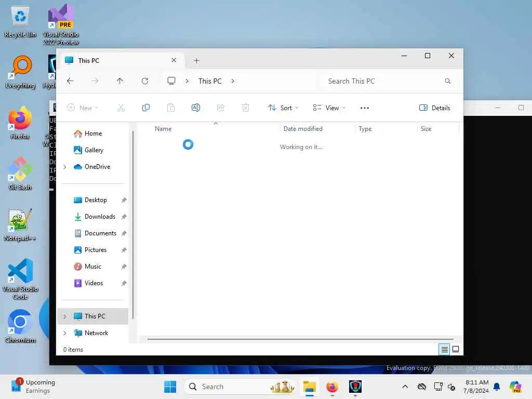Select Everything desktop shortcut

pos(20,72)
